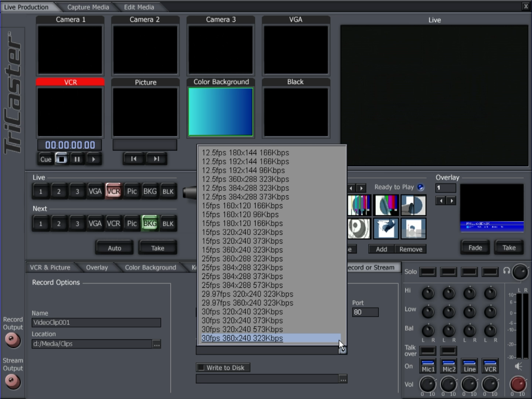Select BLK in the Next row
Screen dimensions: 532x399
[x=168, y=224]
